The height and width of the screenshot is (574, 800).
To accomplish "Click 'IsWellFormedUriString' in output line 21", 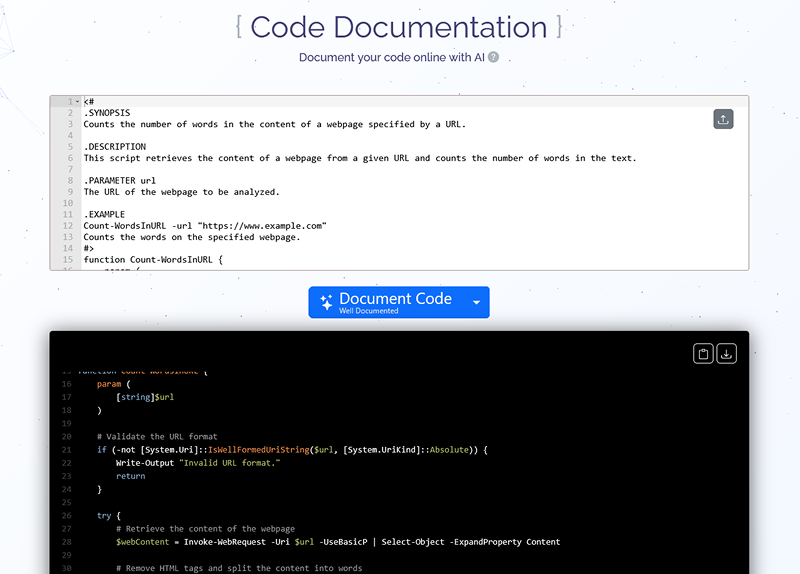I will [259, 450].
